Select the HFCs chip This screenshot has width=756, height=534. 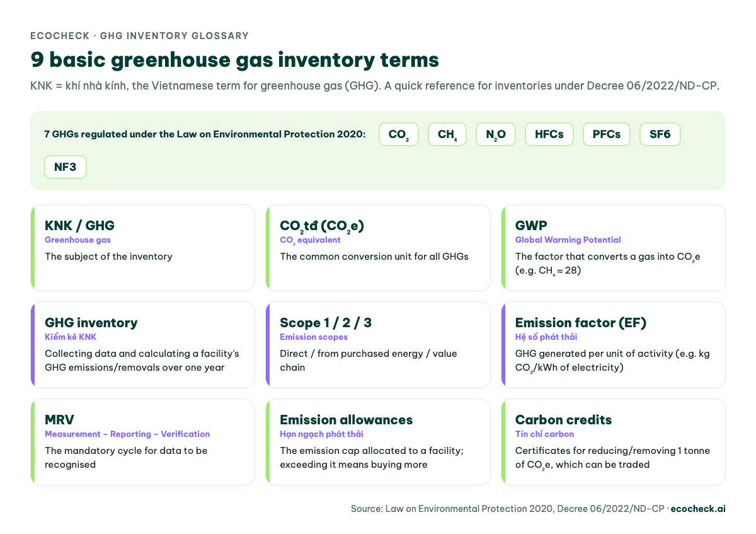point(549,134)
